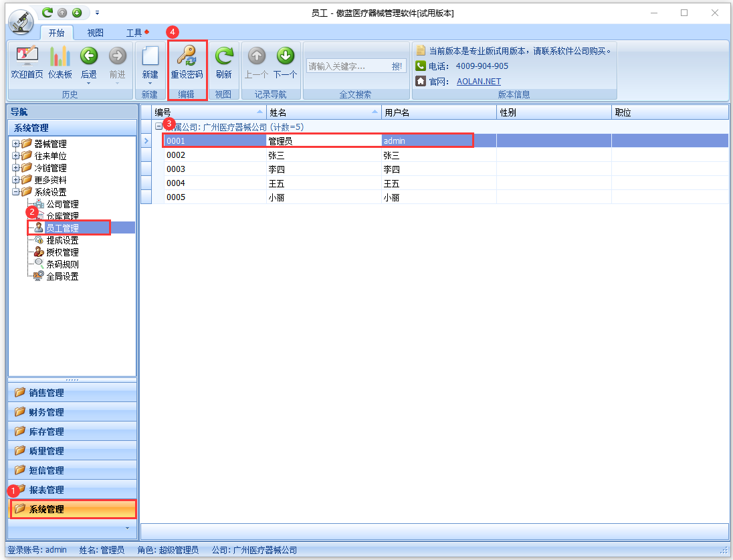Create a new record with 新建
The image size is (733, 560).
pos(150,56)
